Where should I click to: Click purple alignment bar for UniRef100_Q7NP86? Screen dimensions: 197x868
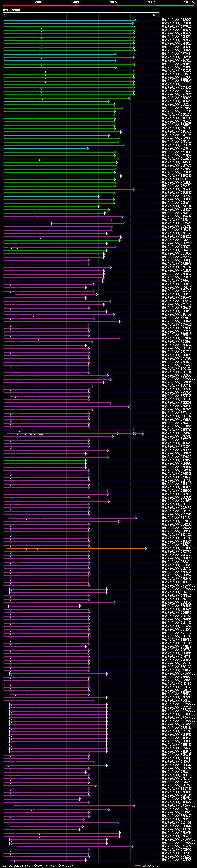point(66,406)
